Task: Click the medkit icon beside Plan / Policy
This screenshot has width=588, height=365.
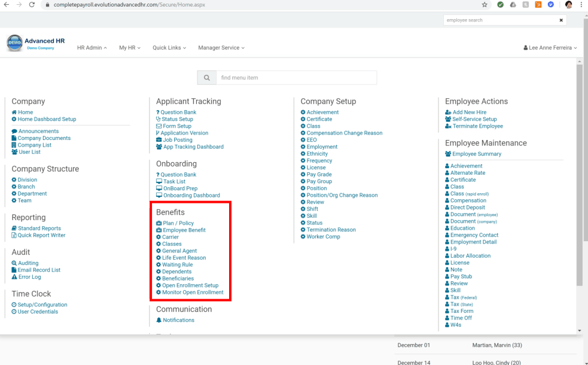Action: [159, 223]
